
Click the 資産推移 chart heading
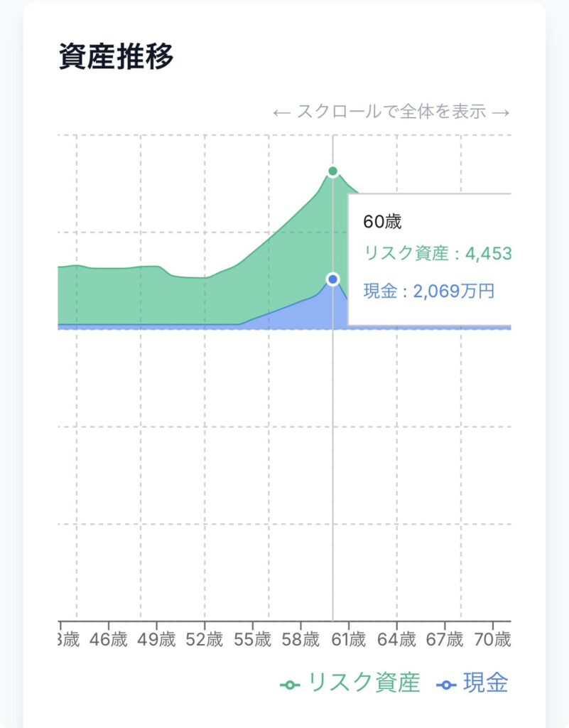(116, 57)
